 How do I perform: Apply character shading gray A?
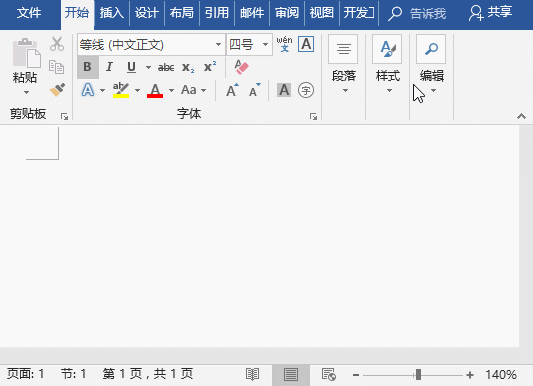pos(284,90)
